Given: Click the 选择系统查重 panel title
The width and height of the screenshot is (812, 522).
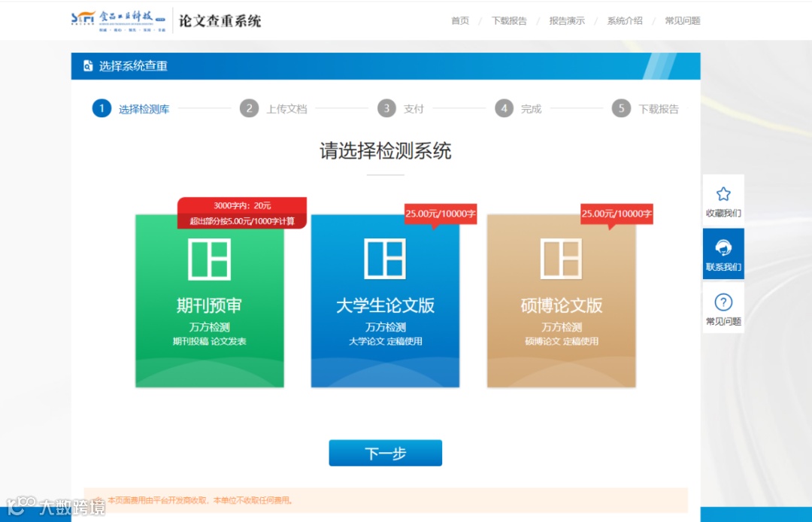Looking at the screenshot, I should [133, 65].
